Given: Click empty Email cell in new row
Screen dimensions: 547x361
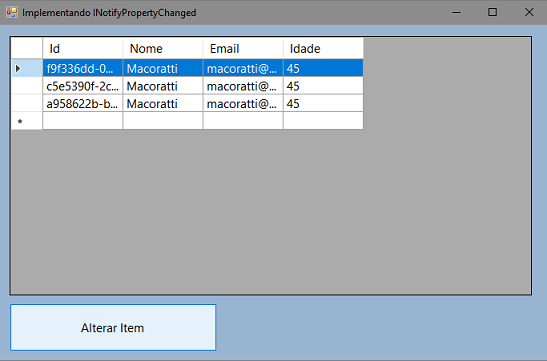Looking at the screenshot, I should coord(243,121).
